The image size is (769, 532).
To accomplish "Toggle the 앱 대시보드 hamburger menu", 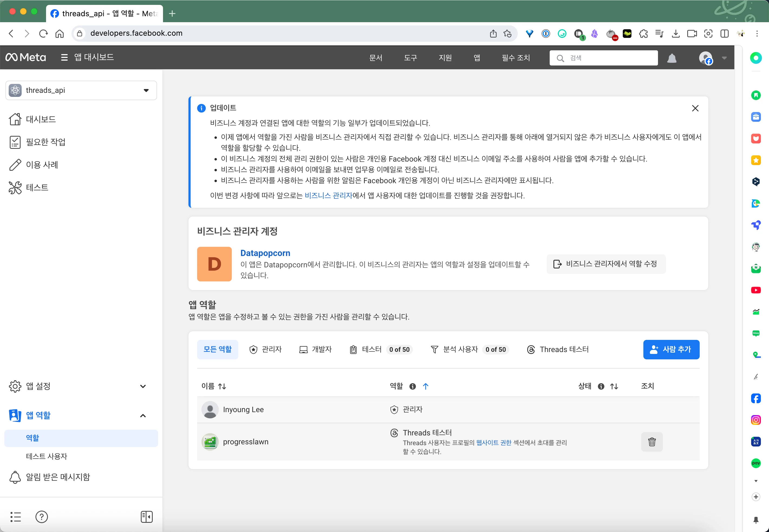I will tap(64, 58).
